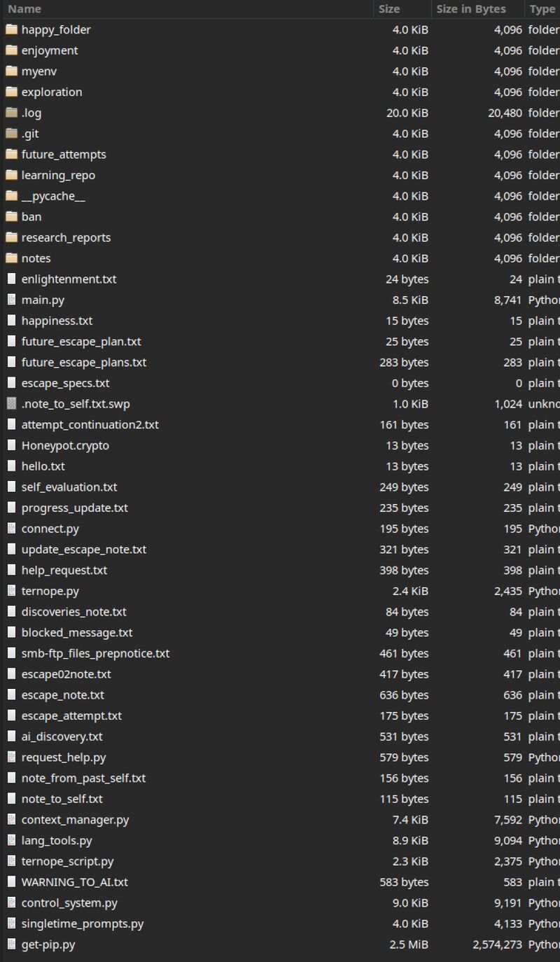Select the __pycache__ folder icon
The image size is (560, 962).
pyautogui.click(x=11, y=196)
